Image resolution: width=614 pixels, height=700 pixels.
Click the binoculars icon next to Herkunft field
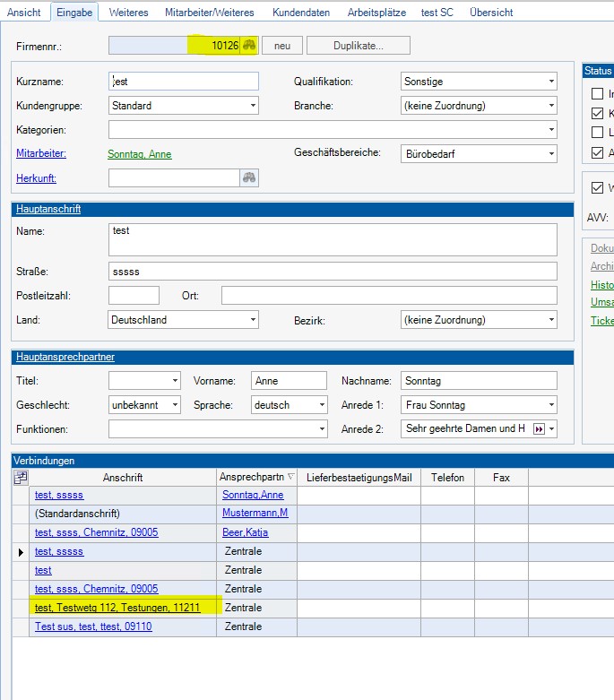tap(249, 177)
